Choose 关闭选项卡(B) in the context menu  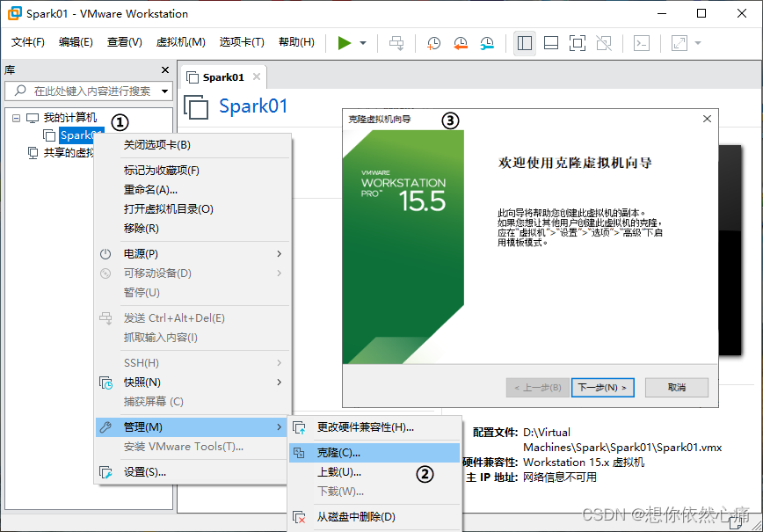pos(193,145)
